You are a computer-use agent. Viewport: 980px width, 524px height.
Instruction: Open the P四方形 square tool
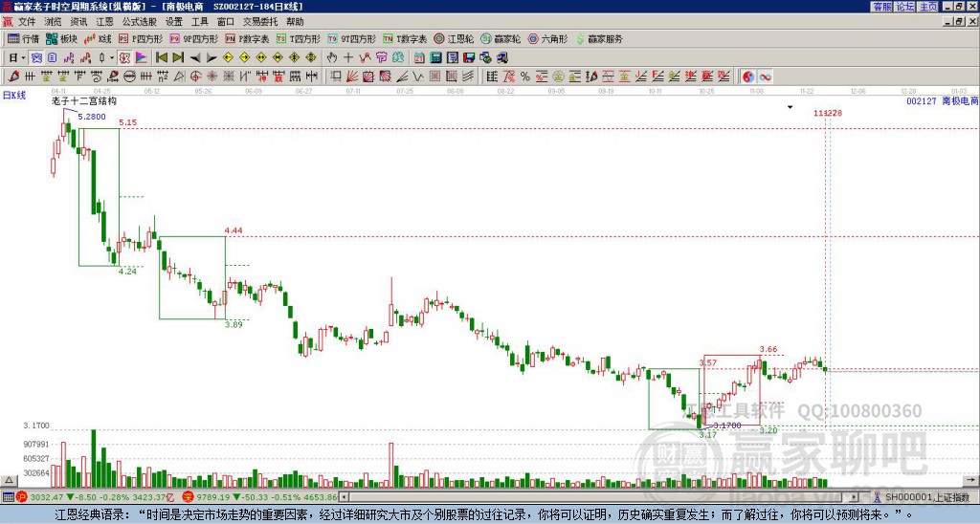click(x=141, y=38)
